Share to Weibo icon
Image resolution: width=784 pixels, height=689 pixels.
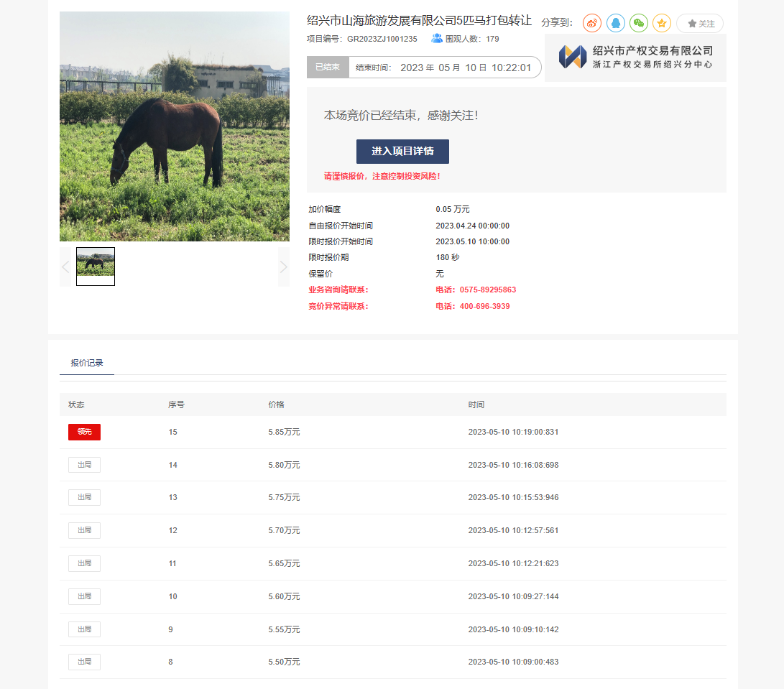coord(592,23)
